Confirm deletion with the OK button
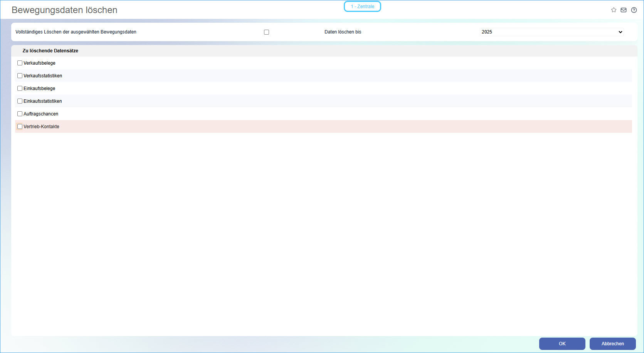 click(x=562, y=344)
